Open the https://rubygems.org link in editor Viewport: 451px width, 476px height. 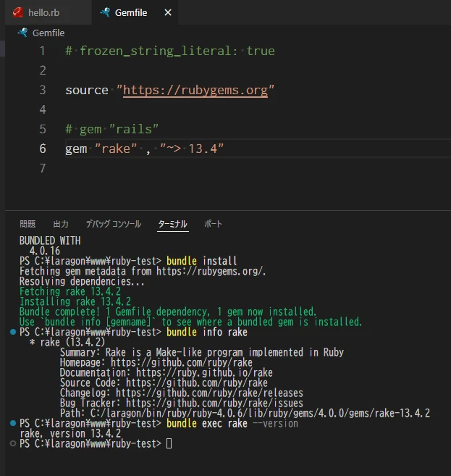(x=195, y=90)
